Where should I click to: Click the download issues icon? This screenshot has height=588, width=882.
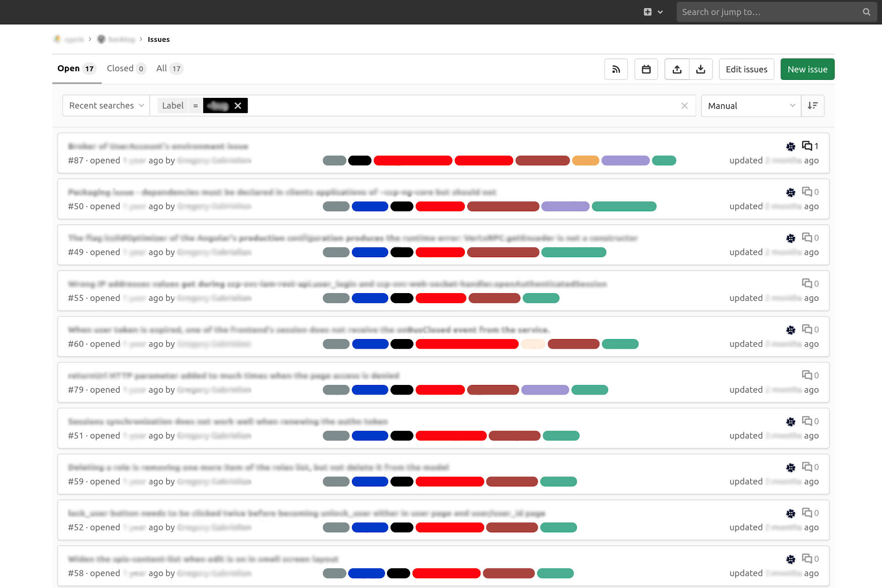(700, 69)
